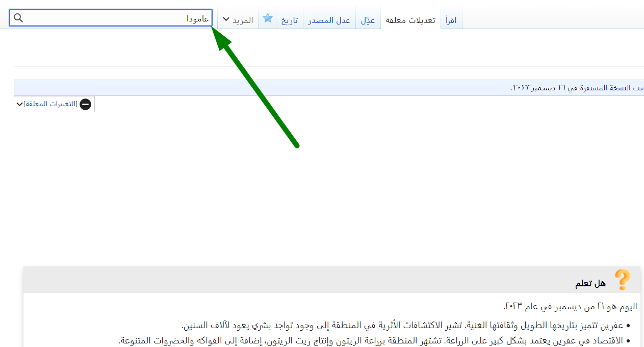Switch to the اقرأ tab
The width and height of the screenshot is (644, 347).
click(x=451, y=20)
